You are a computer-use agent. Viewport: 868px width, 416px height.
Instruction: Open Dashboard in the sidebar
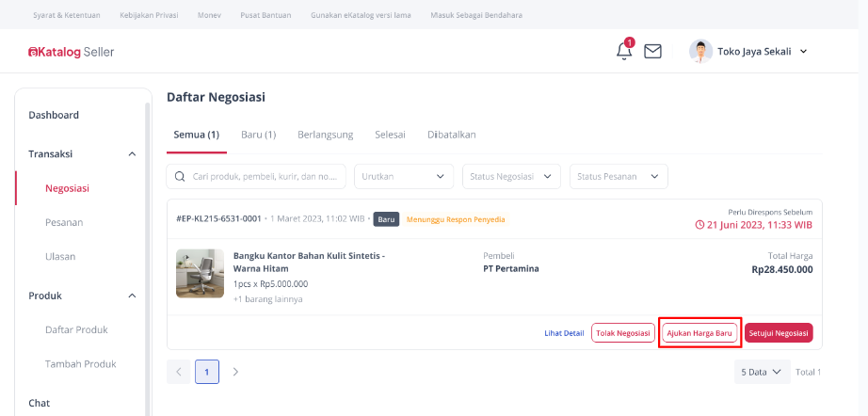point(54,115)
